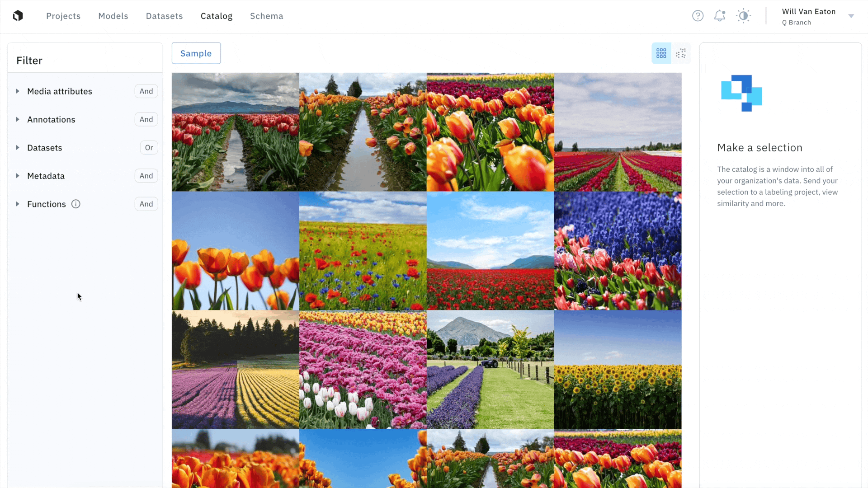The width and height of the screenshot is (868, 488).
Task: Go to the Datasets tab
Action: pyautogui.click(x=164, y=16)
